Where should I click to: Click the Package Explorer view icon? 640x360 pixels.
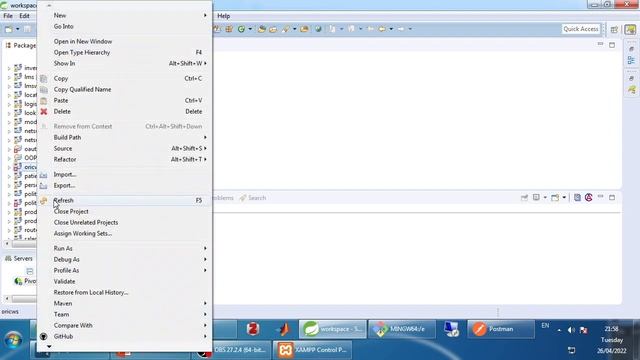(8, 45)
